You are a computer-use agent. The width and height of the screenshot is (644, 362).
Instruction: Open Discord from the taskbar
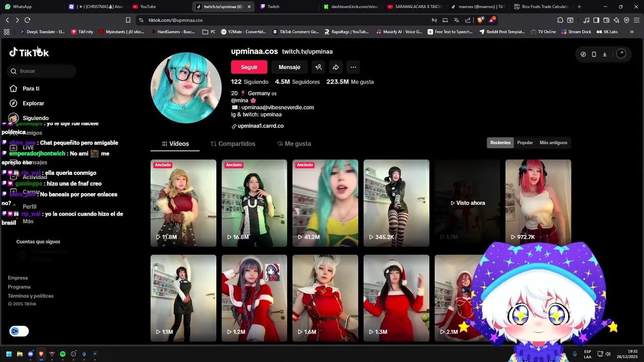tap(31, 354)
